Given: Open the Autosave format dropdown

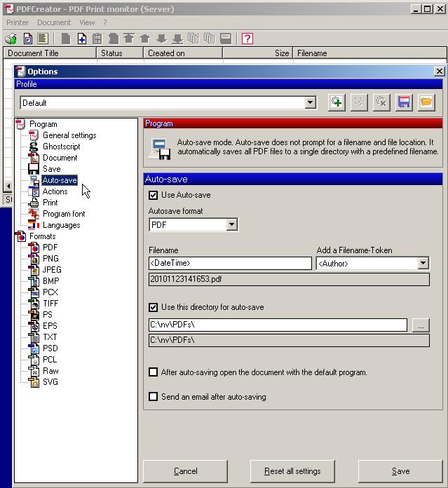Looking at the screenshot, I should tap(232, 225).
